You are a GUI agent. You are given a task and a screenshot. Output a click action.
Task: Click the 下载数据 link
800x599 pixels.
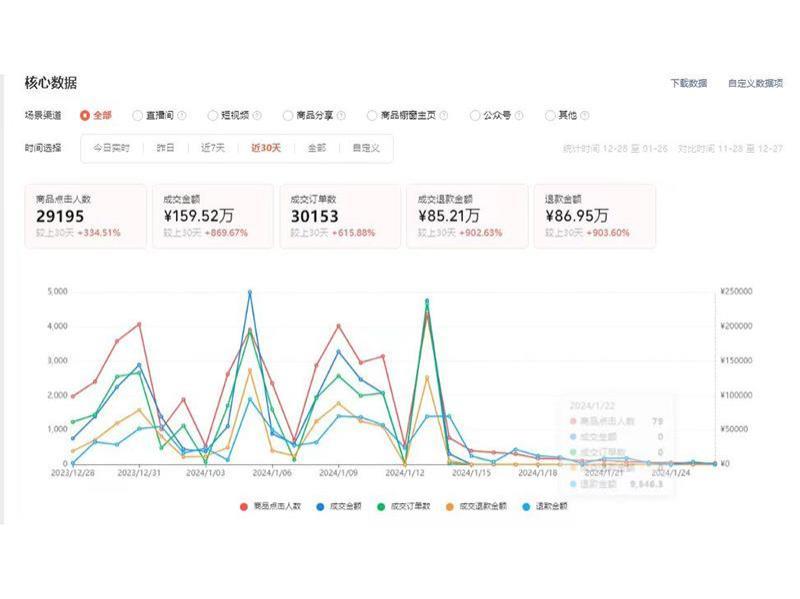click(x=688, y=83)
